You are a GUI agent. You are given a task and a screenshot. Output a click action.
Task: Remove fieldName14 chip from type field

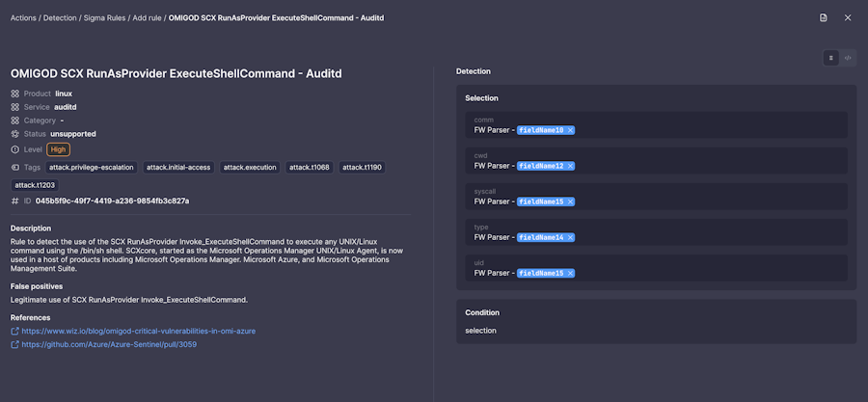click(x=570, y=238)
